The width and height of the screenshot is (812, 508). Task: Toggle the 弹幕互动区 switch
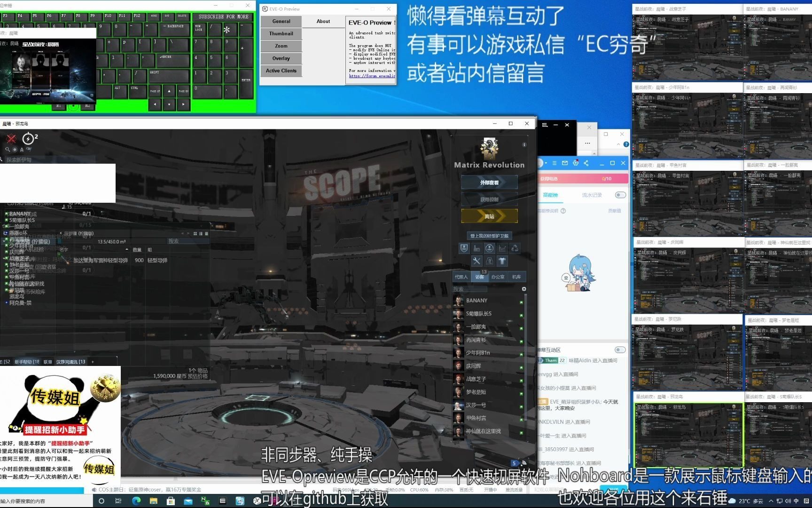coord(620,349)
